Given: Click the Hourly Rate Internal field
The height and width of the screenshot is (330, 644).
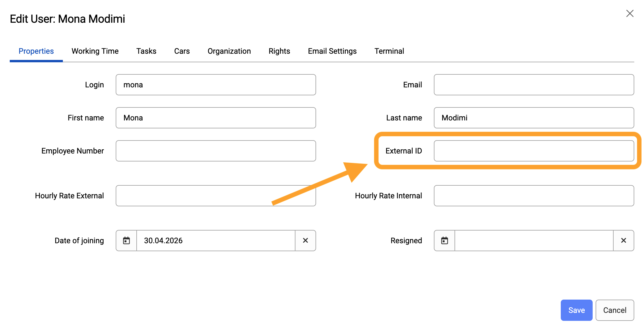Looking at the screenshot, I should [x=534, y=196].
